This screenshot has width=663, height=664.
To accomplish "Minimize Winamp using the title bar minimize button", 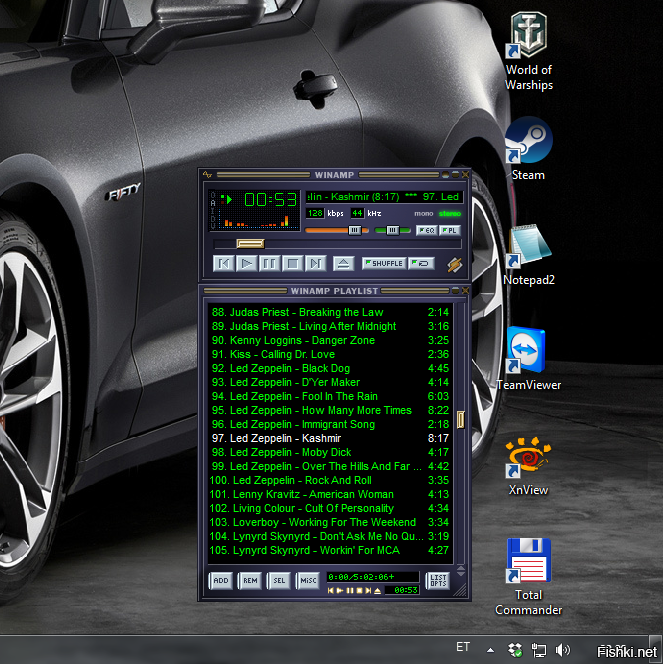I will (445, 174).
